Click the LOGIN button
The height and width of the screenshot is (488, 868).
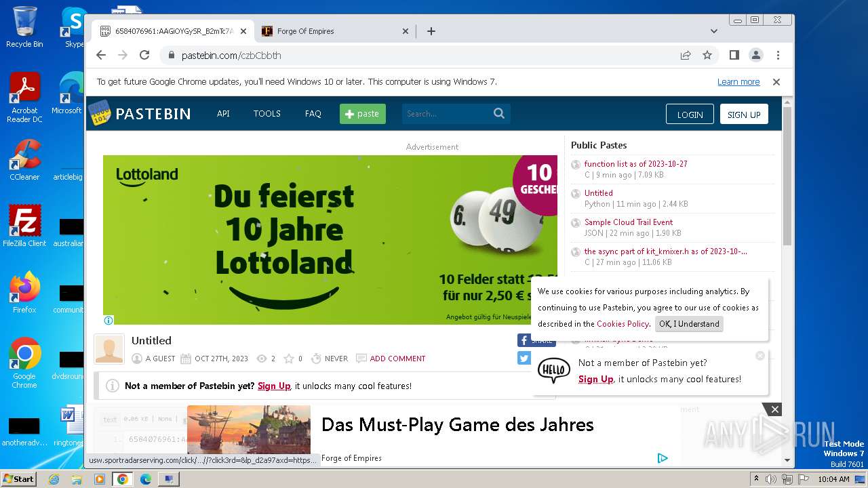click(x=690, y=115)
